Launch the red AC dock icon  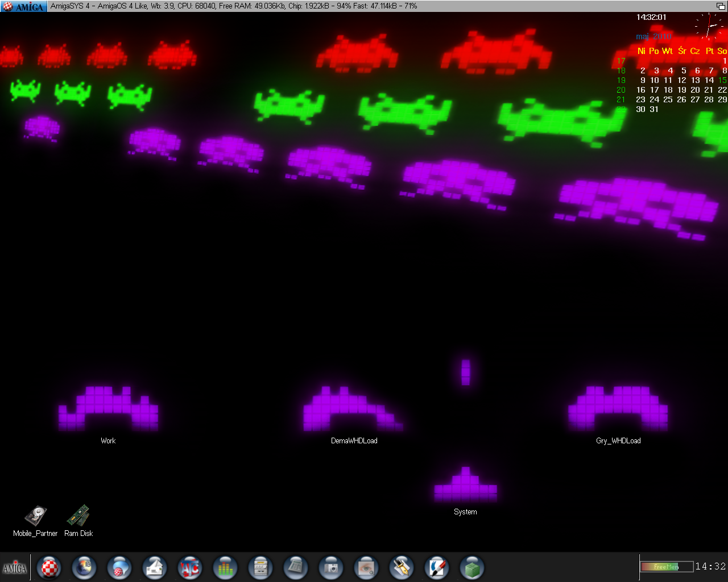pyautogui.click(x=190, y=567)
